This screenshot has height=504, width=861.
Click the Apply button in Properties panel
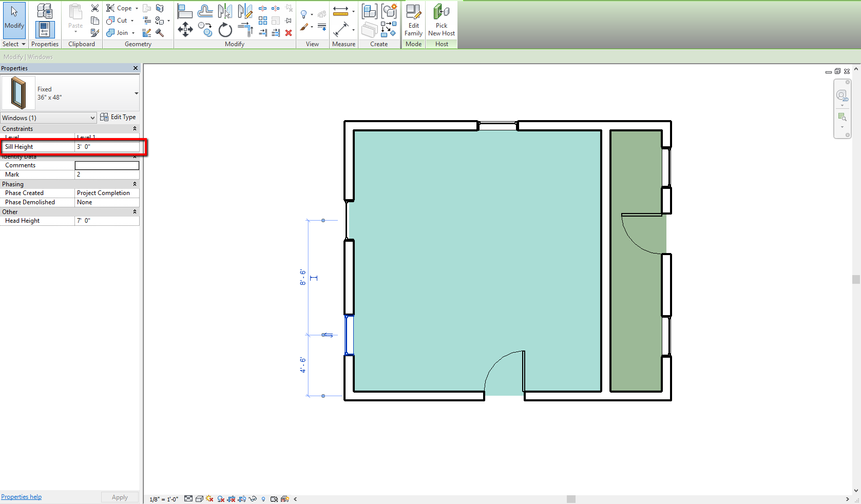tap(119, 497)
